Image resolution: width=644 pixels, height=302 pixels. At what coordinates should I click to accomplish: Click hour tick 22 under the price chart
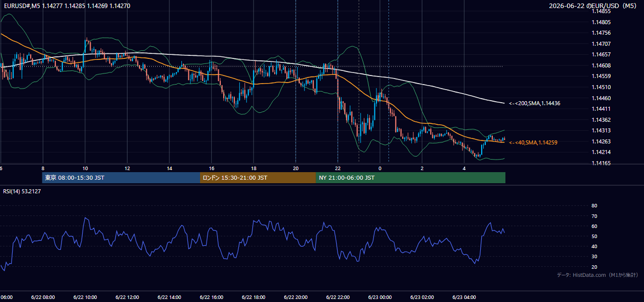[338, 169]
